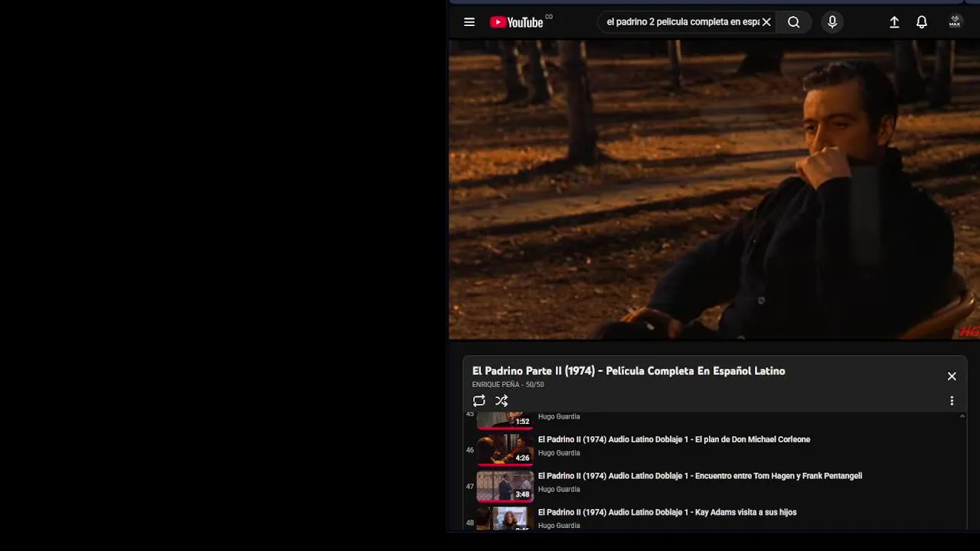This screenshot has height=551, width=980.
Task: Start voice search with microphone
Action: [832, 22]
